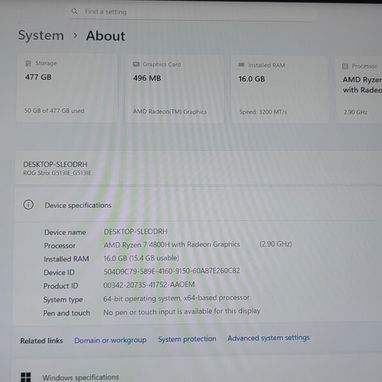The image size is (382, 382).
Task: Open Advanced system settings link
Action: click(269, 338)
